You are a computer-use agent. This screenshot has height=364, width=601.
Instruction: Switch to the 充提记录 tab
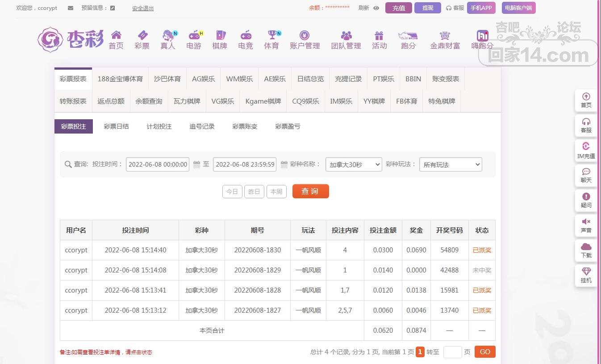[348, 79]
